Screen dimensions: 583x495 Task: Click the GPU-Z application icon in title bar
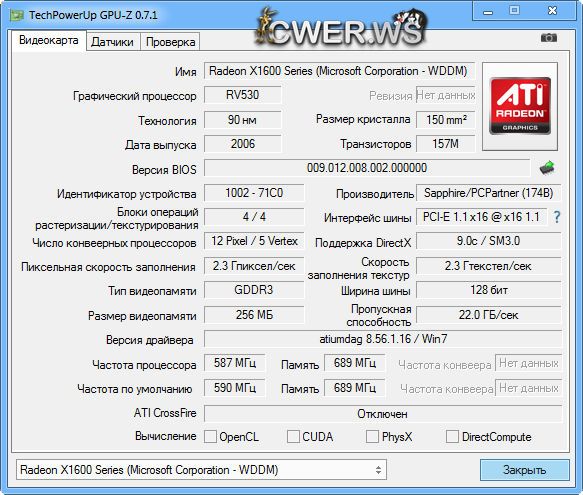pos(16,15)
